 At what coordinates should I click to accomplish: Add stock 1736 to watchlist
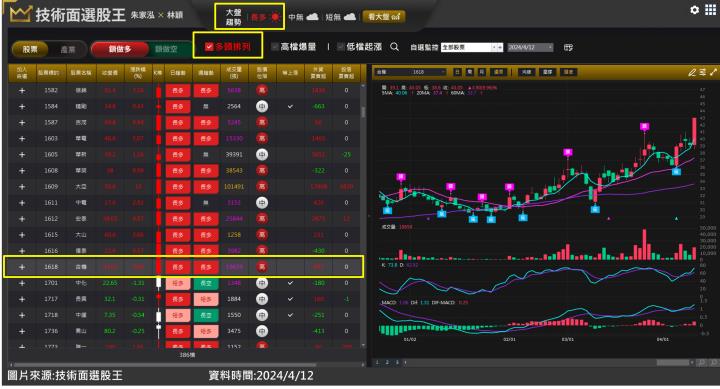[x=22, y=331]
